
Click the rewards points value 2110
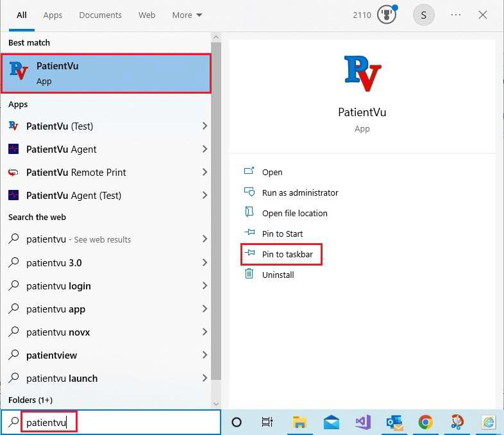coord(362,15)
